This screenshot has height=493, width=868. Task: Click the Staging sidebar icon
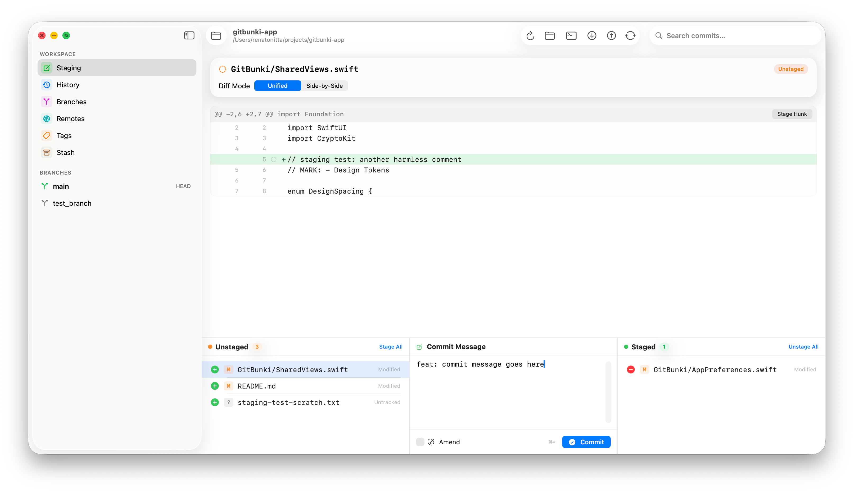pos(47,68)
